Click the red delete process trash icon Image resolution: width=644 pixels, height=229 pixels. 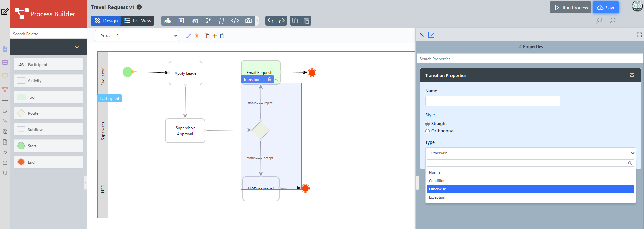(x=197, y=36)
